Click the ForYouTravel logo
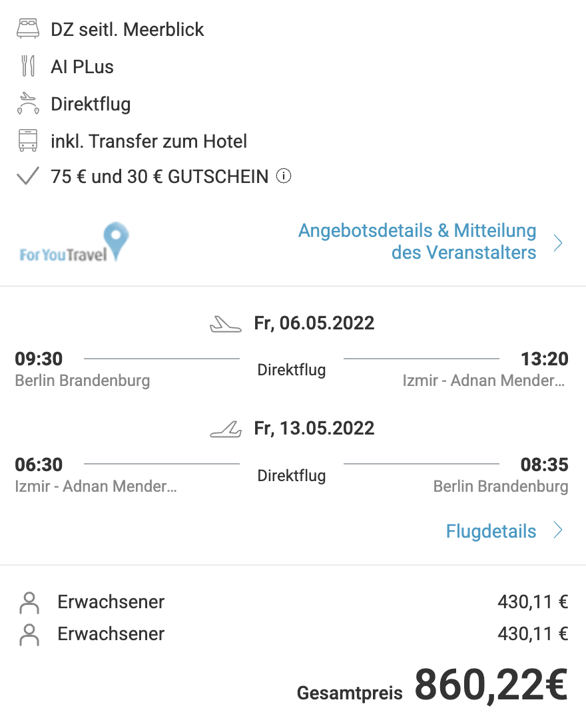Screen dimensions: 586x728 pyautogui.click(x=74, y=242)
